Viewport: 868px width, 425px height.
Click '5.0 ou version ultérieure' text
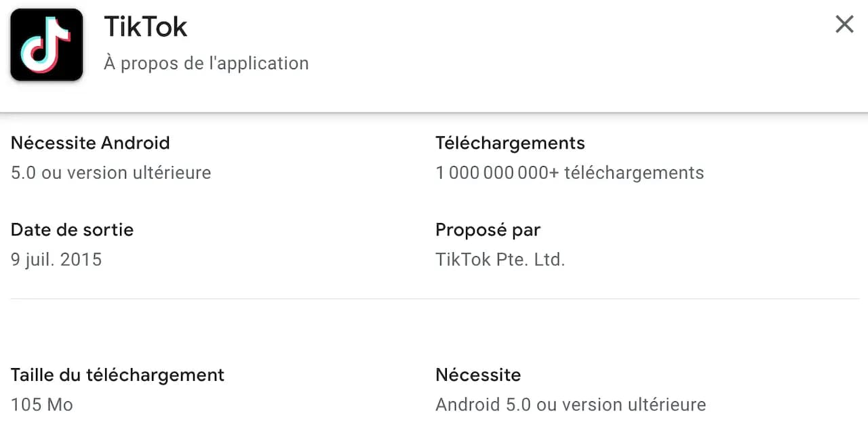pyautogui.click(x=111, y=173)
